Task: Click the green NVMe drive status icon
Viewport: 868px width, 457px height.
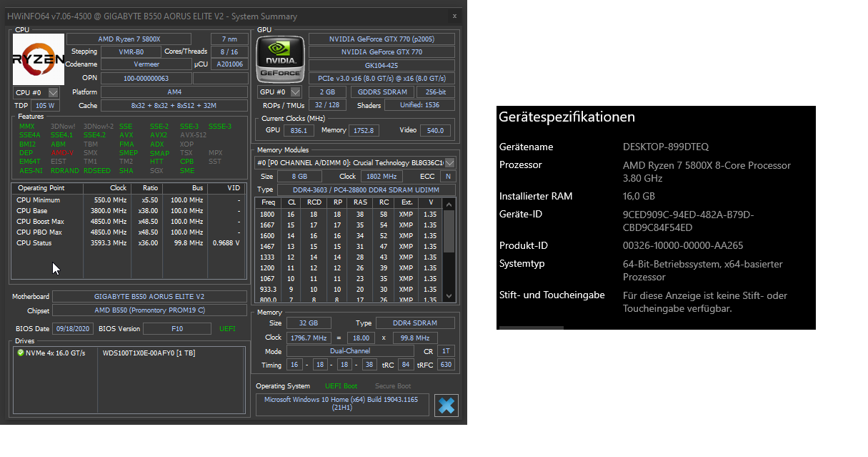Action: pos(20,353)
